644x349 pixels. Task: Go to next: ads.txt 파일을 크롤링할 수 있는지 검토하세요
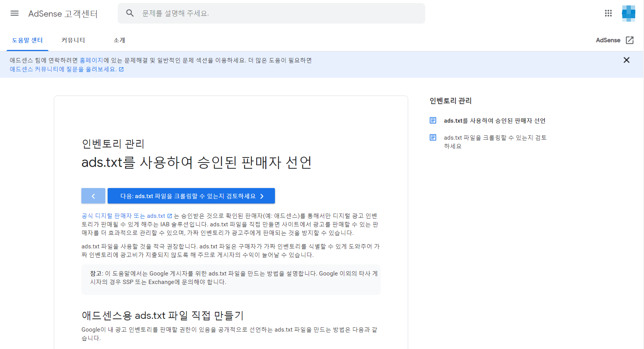(x=191, y=196)
